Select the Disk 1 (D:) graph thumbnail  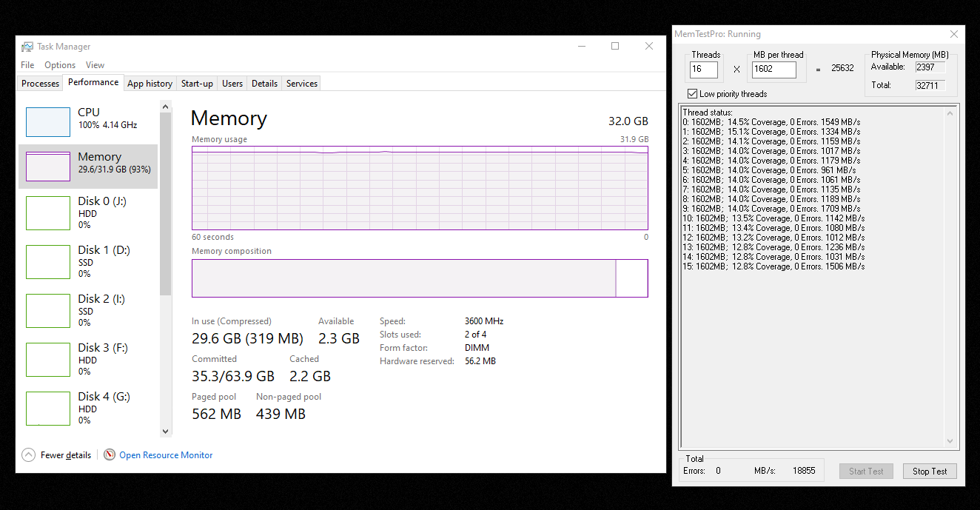(x=48, y=262)
